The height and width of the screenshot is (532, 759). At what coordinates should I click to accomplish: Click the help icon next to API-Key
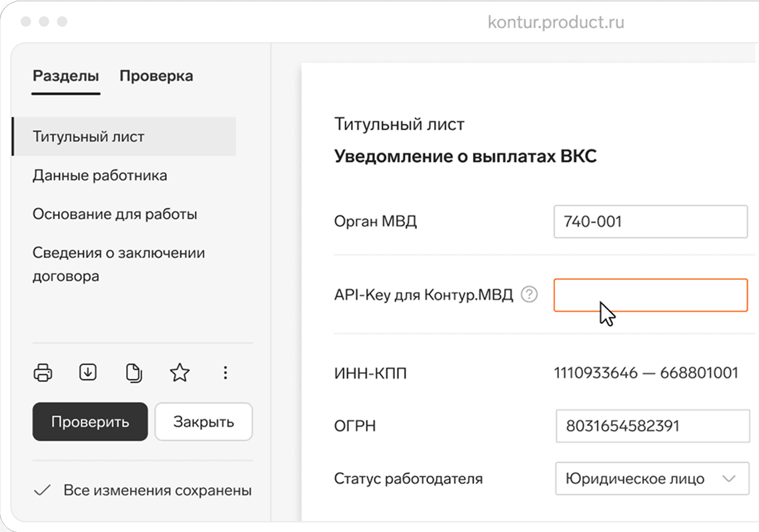click(x=530, y=293)
